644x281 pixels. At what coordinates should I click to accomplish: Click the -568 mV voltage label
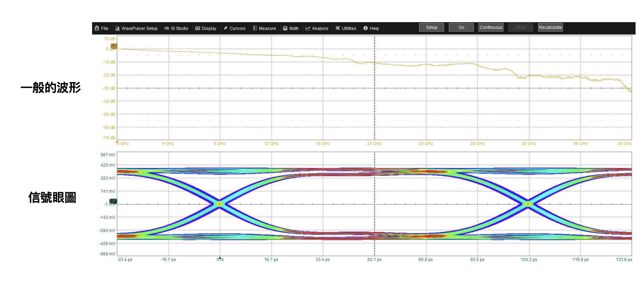click(x=107, y=254)
